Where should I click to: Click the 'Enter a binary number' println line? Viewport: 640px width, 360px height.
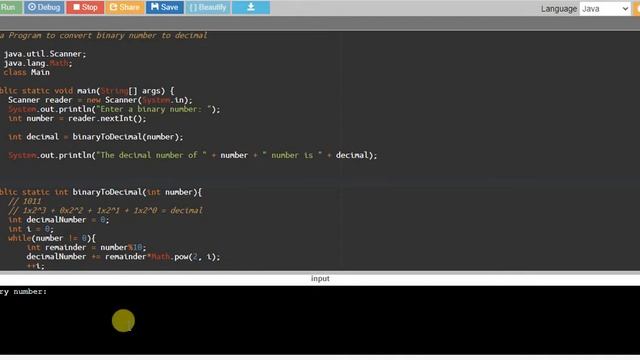pyautogui.click(x=114, y=109)
